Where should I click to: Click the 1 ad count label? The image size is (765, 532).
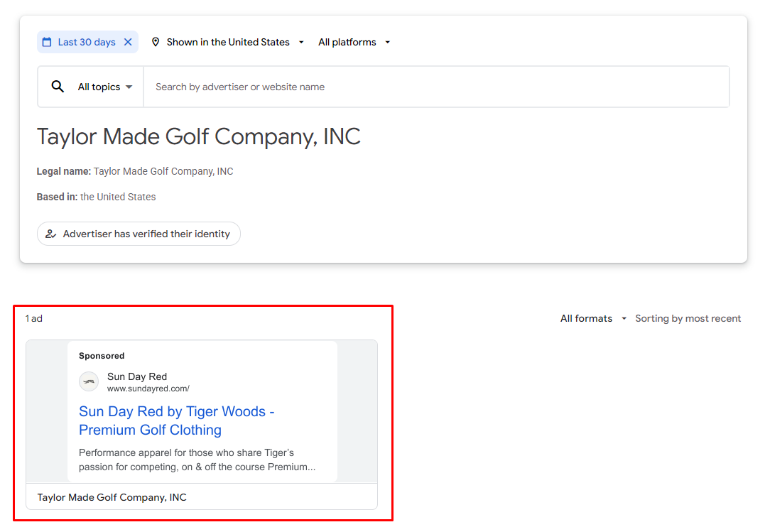click(34, 319)
